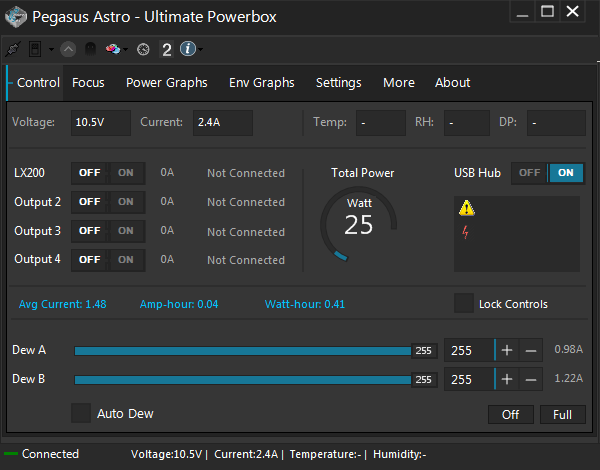Click the yellow warning triangle icon

467,208
